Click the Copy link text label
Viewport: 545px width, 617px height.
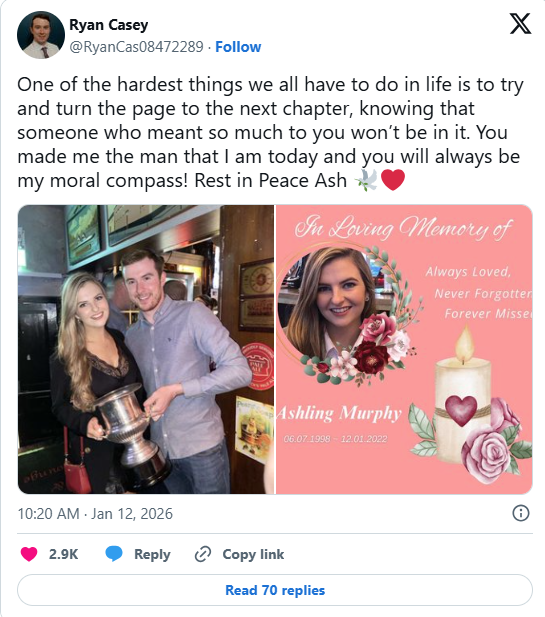[x=253, y=554]
